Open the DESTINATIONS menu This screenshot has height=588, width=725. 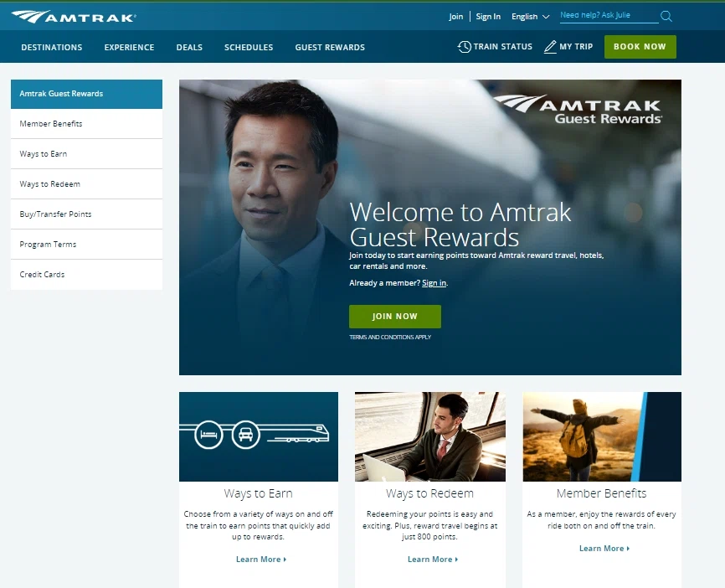click(51, 48)
